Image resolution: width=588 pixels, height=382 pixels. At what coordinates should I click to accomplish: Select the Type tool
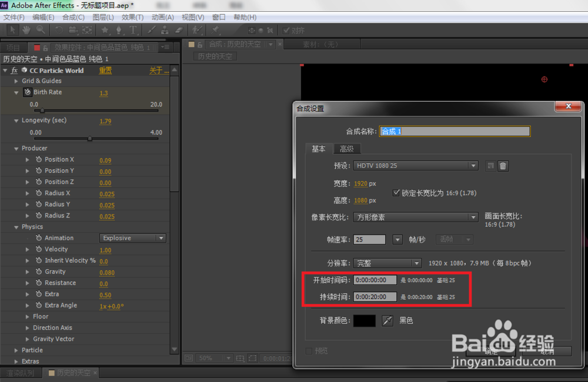[133, 31]
